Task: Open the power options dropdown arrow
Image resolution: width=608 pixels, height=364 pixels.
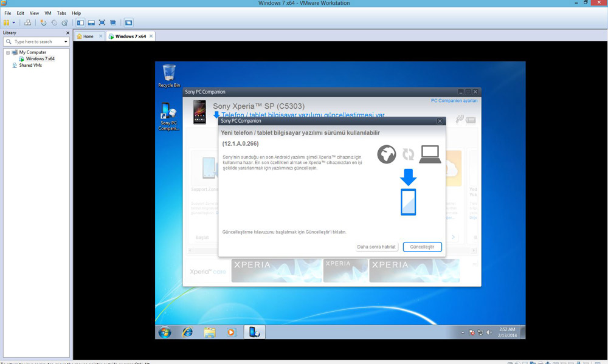Action: (14, 22)
